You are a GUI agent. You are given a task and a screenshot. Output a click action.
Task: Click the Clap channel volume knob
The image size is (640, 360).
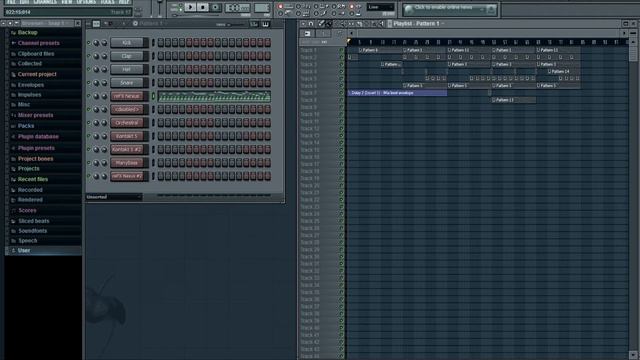coord(104,56)
